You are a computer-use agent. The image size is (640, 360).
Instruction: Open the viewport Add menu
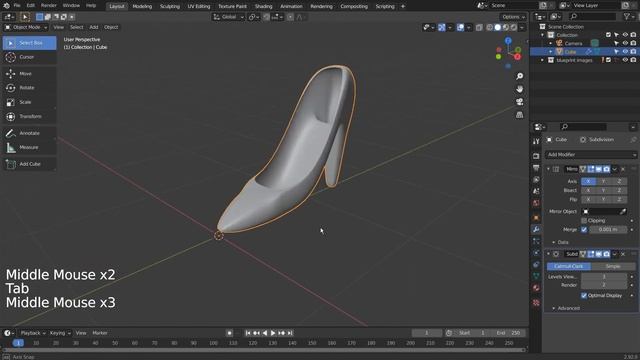point(94,27)
